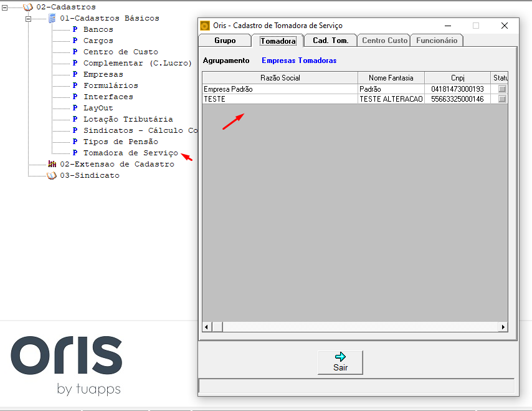Click the 02-Extensao de Cadastro icon
The image size is (532, 411).
point(52,164)
